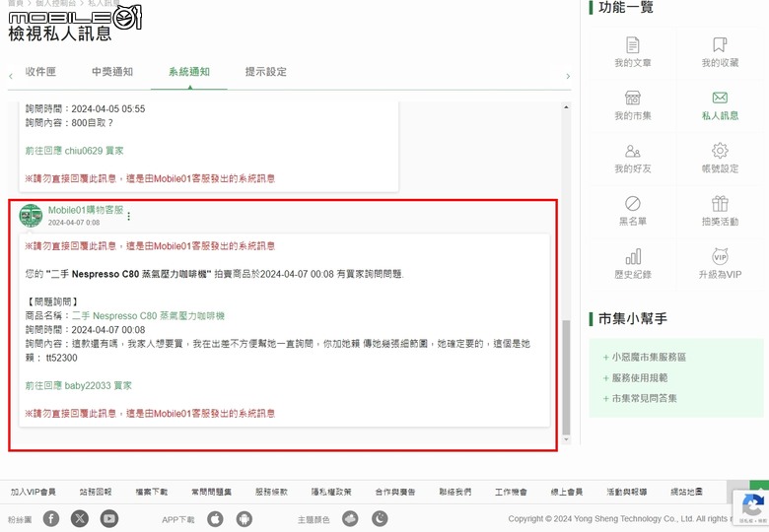Screen dimensions: 769x532
Task: Open the 檔案下載 footer link
Action: [152, 492]
